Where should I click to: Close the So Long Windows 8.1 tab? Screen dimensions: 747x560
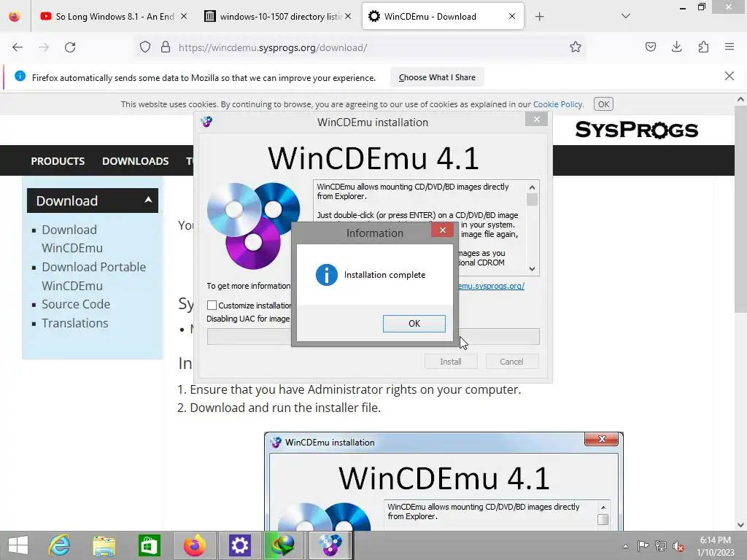click(184, 16)
